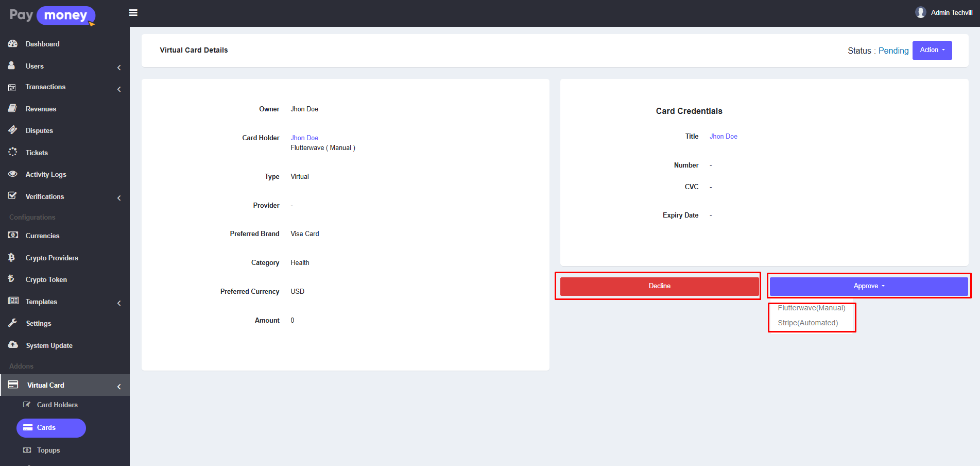This screenshot has height=466, width=980.
Task: Expand the Transactions submenu
Action: click(x=119, y=89)
